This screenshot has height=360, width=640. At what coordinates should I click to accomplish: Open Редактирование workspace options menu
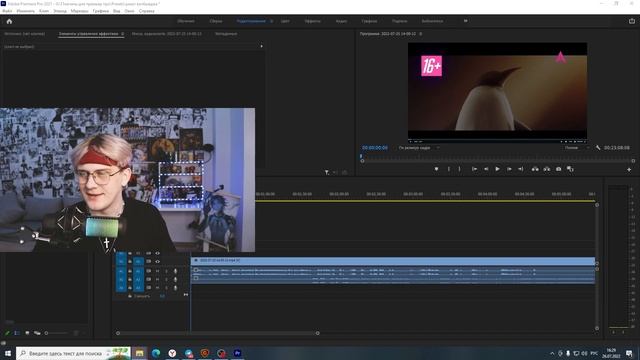[x=271, y=21]
